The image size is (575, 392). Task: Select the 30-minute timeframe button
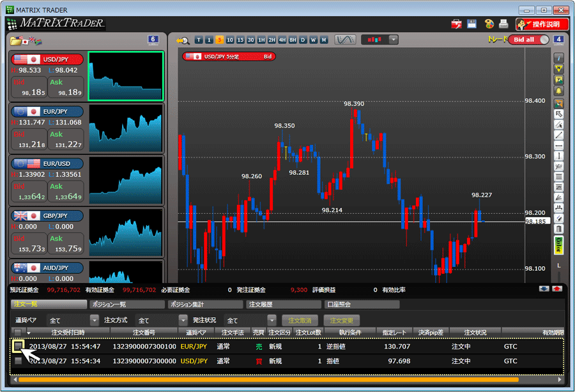pos(251,40)
